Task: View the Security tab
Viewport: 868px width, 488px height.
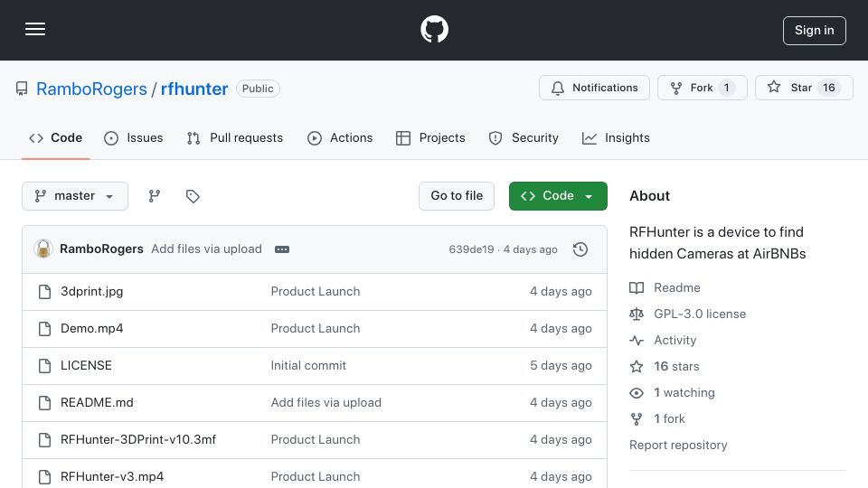Action: [524, 137]
